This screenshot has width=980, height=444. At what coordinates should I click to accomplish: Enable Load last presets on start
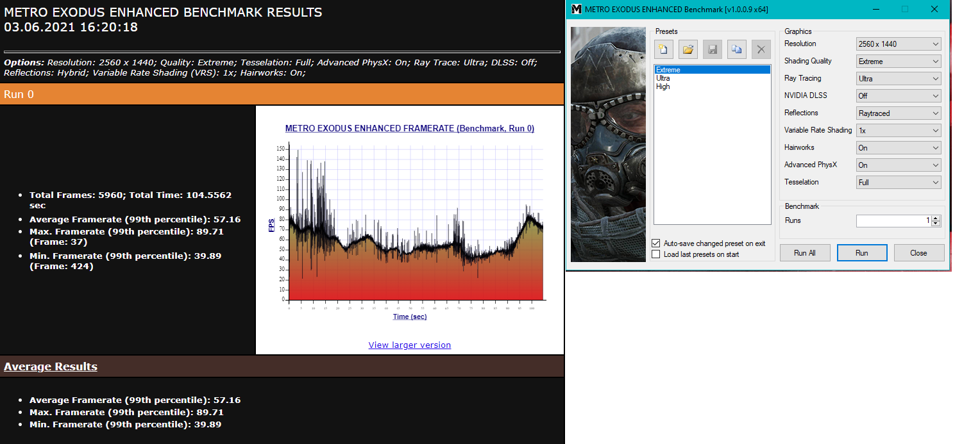pyautogui.click(x=655, y=254)
